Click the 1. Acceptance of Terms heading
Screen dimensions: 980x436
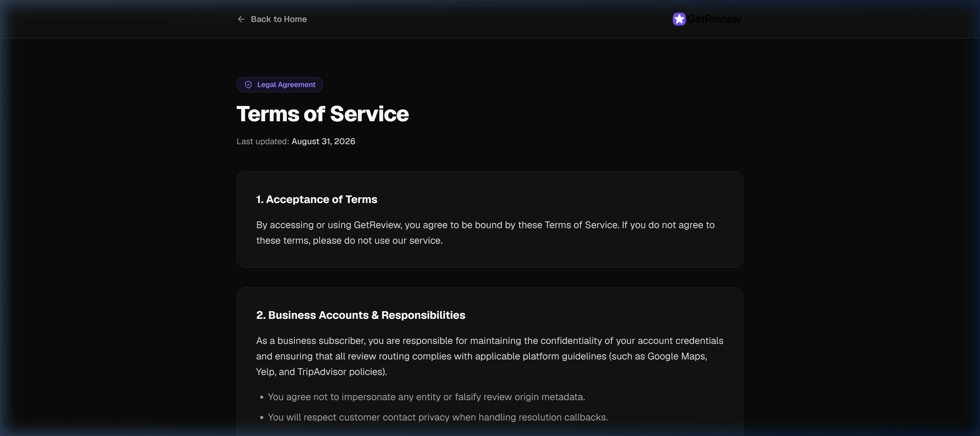[316, 199]
